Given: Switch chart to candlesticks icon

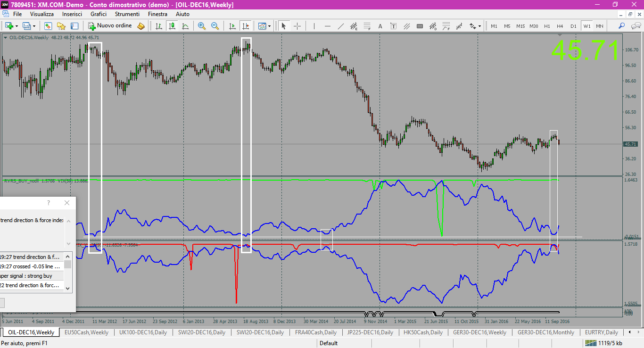Looking at the screenshot, I should pyautogui.click(x=172, y=26).
